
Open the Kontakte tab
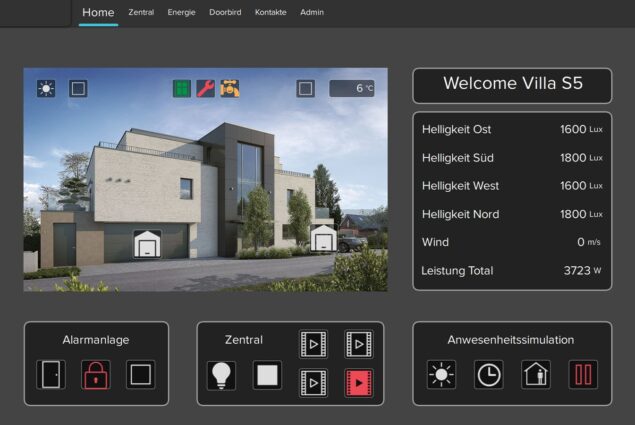pos(271,12)
